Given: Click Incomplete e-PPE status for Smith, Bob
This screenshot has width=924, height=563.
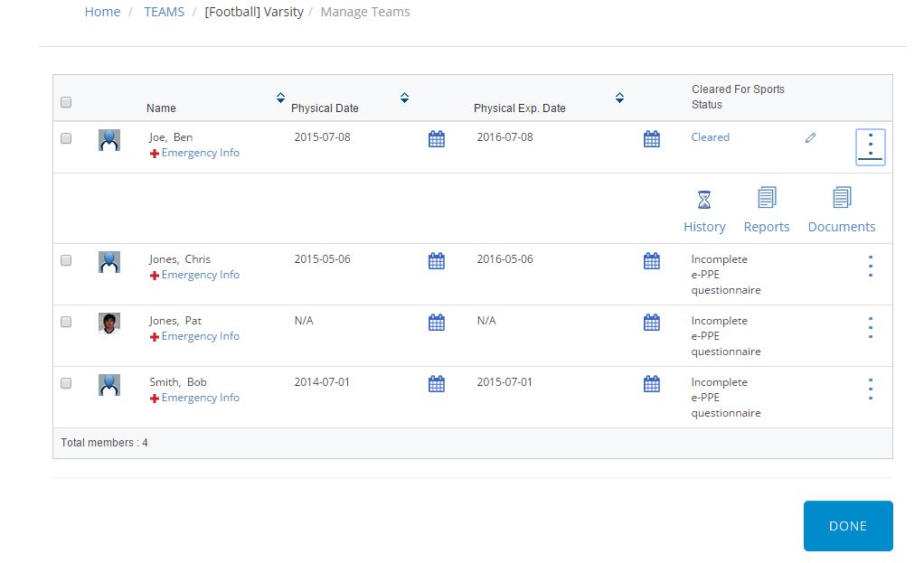Looking at the screenshot, I should coord(726,398).
